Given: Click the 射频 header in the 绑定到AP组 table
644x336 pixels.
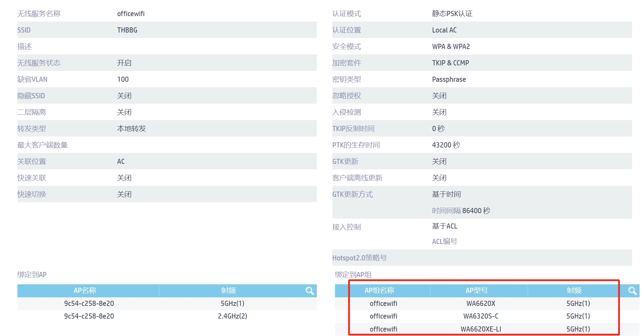Looking at the screenshot, I should click(574, 290).
